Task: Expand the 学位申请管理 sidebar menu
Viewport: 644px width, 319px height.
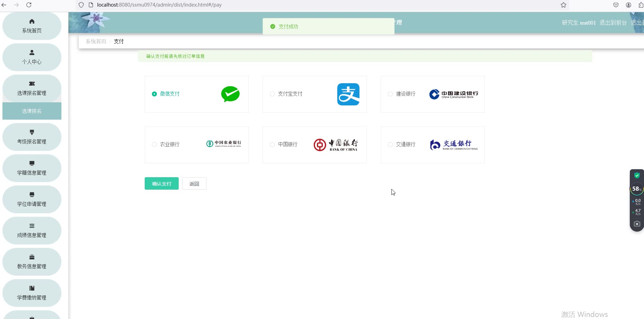Action: pyautogui.click(x=32, y=199)
